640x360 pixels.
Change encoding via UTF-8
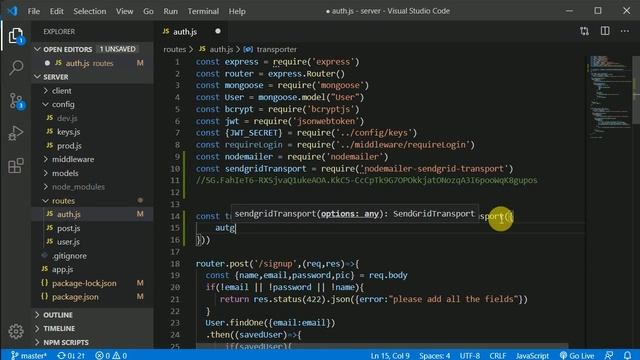pyautogui.click(x=470, y=356)
